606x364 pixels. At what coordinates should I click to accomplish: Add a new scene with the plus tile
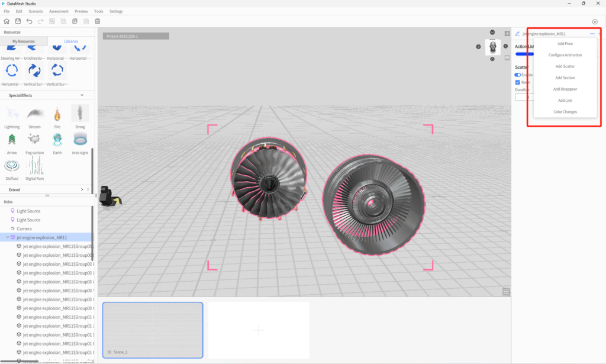point(259,330)
